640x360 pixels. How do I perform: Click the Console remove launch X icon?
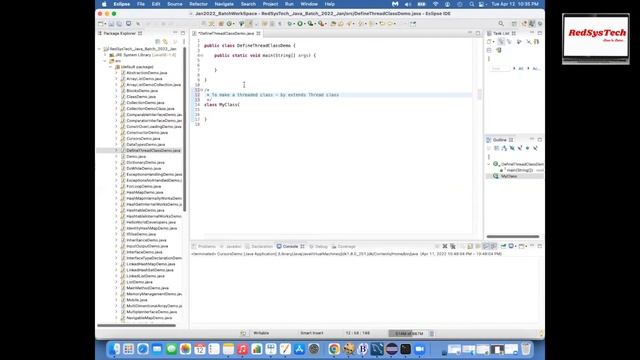pyautogui.click(x=445, y=246)
